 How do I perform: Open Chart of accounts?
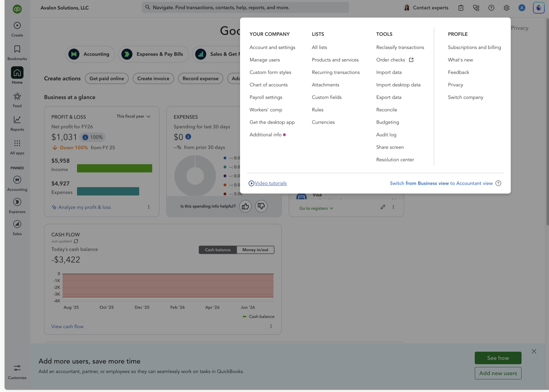coord(269,85)
